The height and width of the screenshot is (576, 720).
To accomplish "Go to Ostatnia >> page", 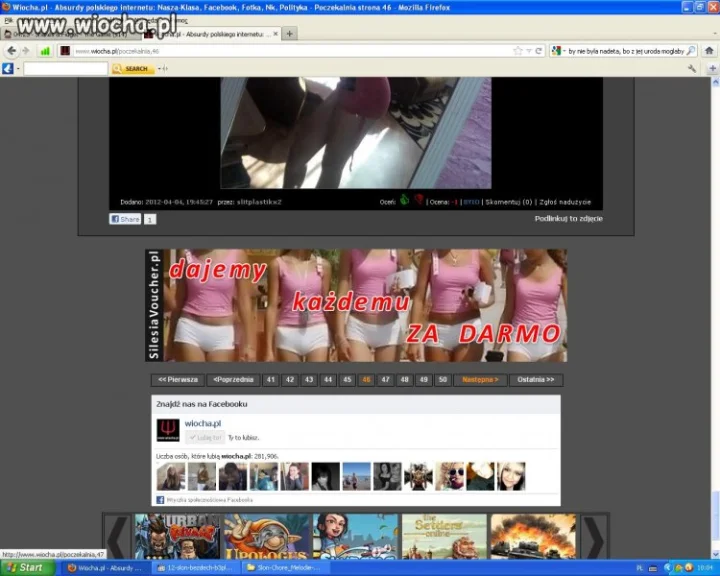I will (x=536, y=380).
